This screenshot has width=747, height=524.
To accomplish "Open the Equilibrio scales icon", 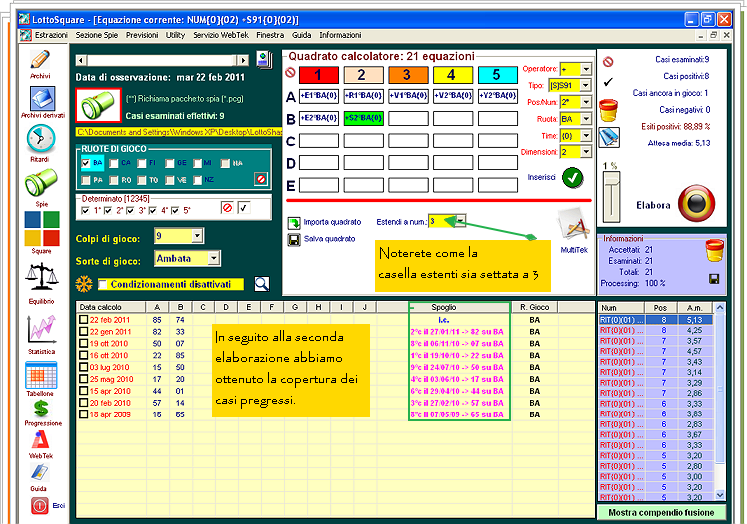I will coord(41,277).
